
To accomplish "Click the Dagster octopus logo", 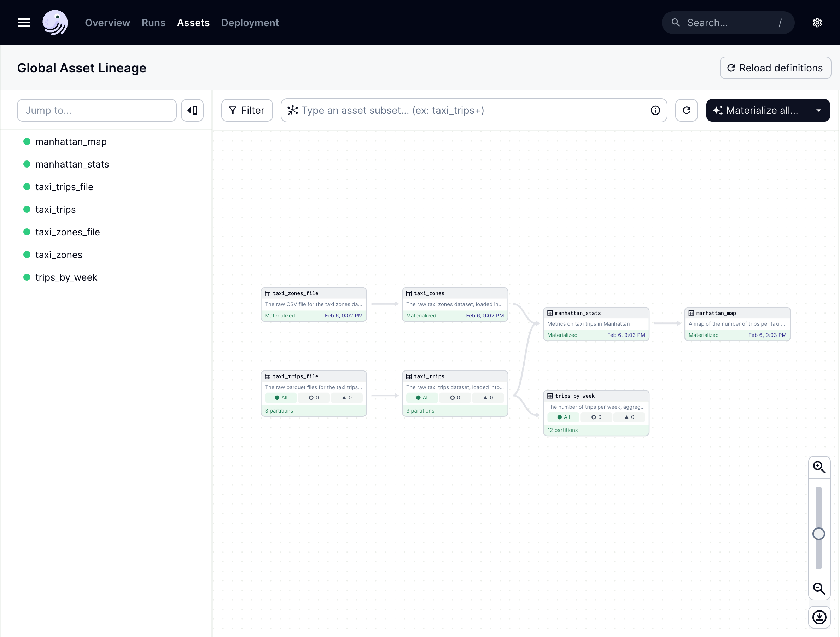I will pyautogui.click(x=55, y=23).
